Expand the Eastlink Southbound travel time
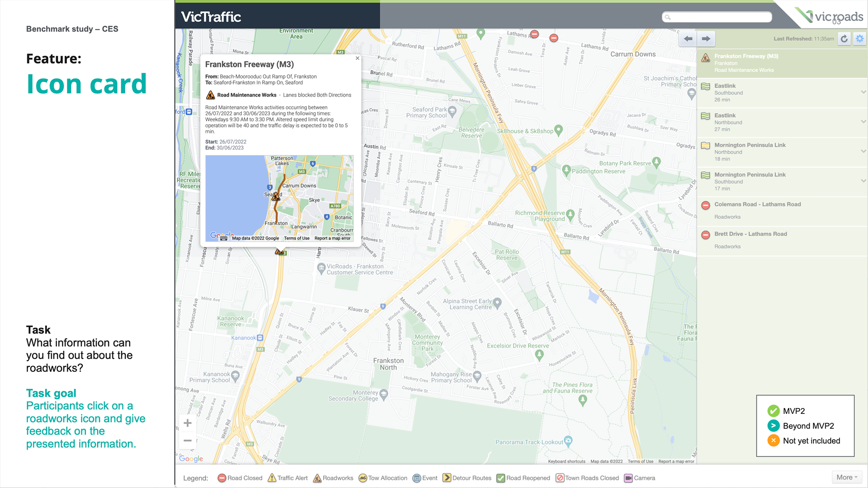Image resolution: width=868 pixels, height=488 pixels. pos(863,92)
